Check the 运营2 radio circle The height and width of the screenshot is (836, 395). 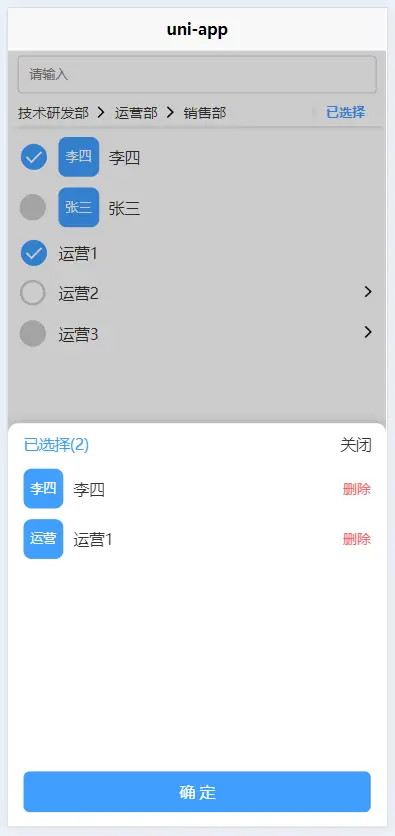[x=33, y=293]
